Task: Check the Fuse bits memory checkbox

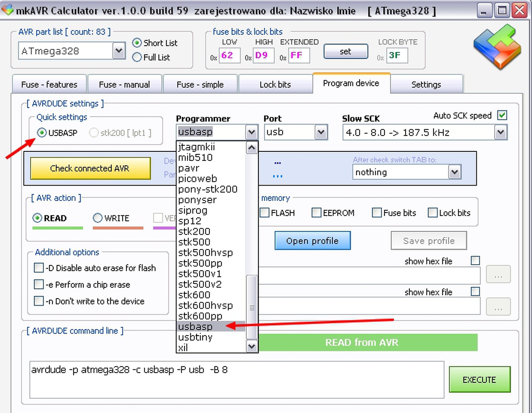Action: click(x=377, y=213)
